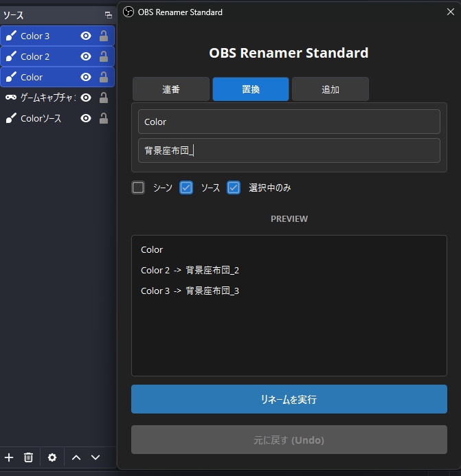Click the first preview line Color

pyautogui.click(x=152, y=249)
